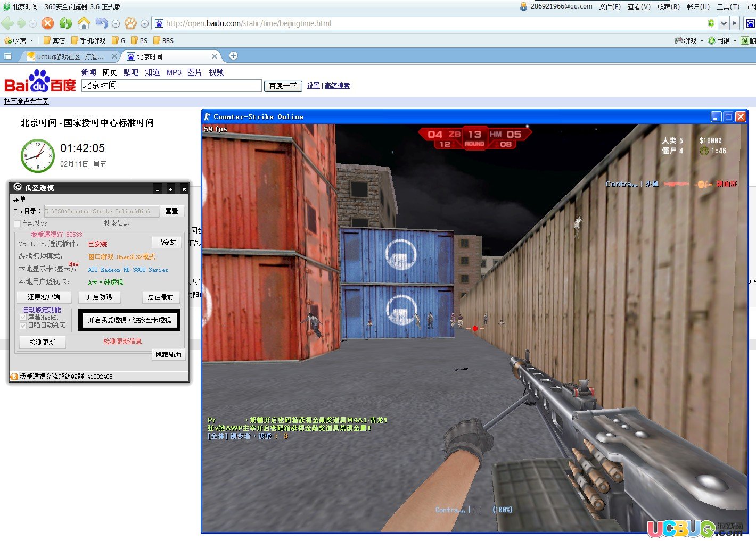Open the home page via the house icon

(x=84, y=23)
